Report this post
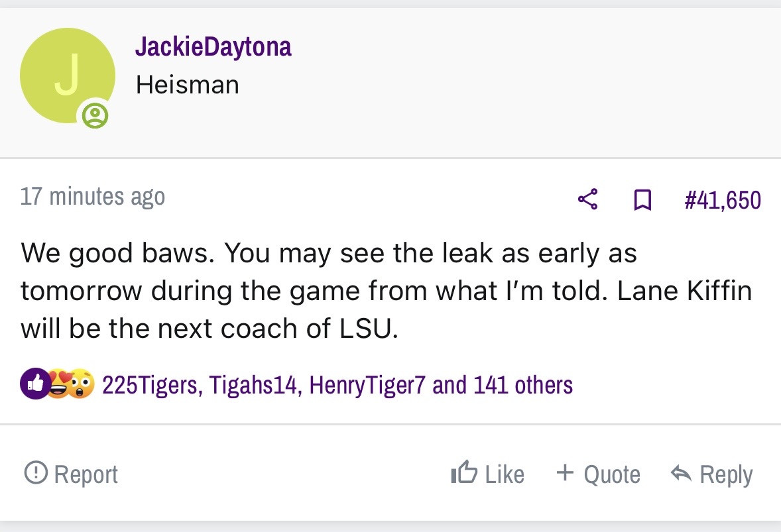 pyautogui.click(x=71, y=474)
